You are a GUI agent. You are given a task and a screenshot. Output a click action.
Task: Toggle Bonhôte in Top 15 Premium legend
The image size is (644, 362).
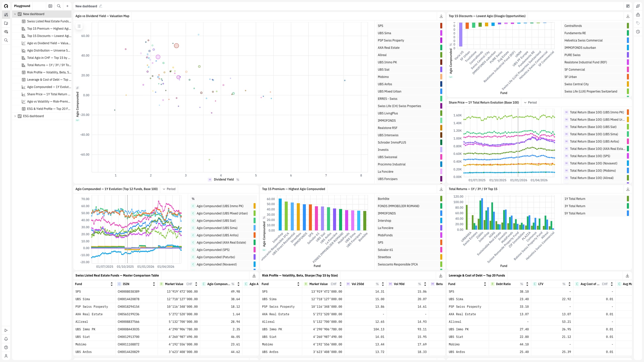coord(410,199)
